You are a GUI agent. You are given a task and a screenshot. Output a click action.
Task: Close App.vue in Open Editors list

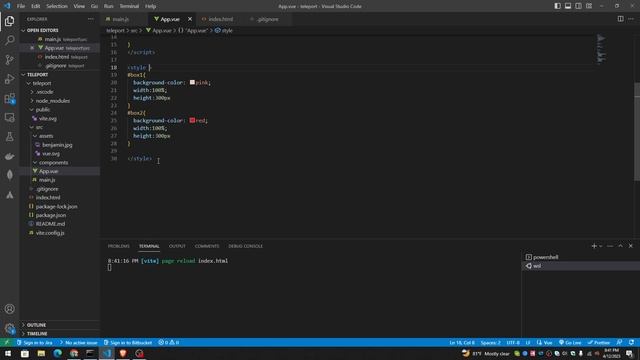[32, 48]
